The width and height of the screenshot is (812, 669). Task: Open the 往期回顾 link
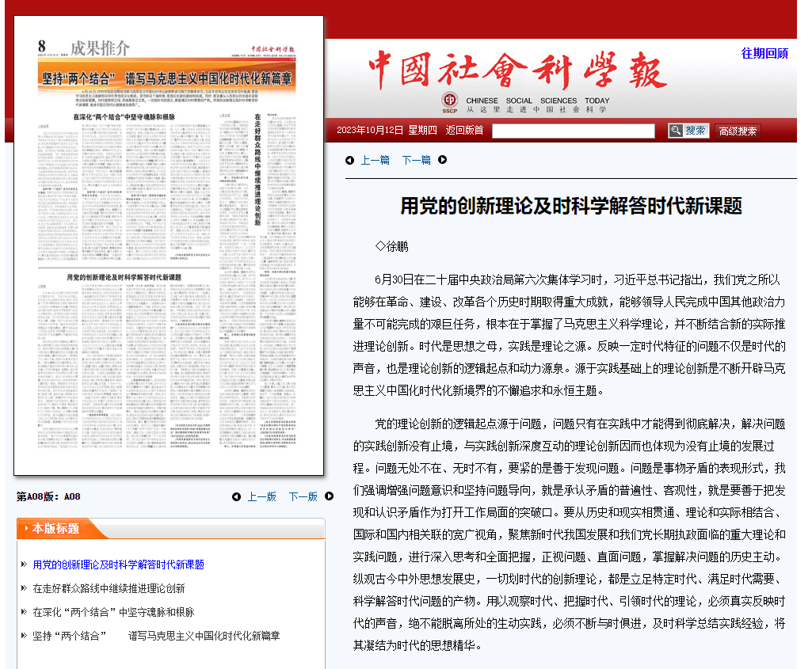point(764,53)
